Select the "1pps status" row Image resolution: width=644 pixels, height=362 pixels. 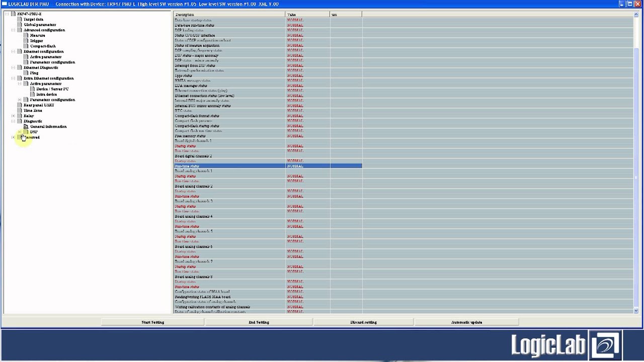coord(268,75)
